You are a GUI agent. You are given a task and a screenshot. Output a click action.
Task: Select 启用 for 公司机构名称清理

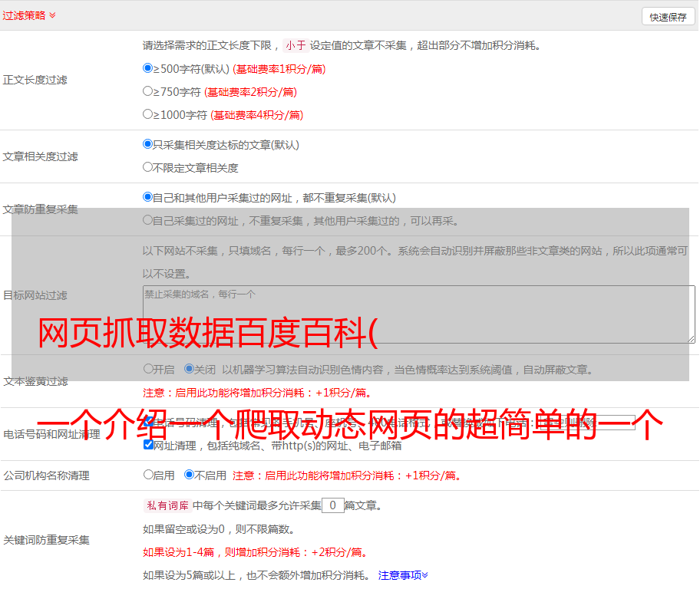(148, 474)
